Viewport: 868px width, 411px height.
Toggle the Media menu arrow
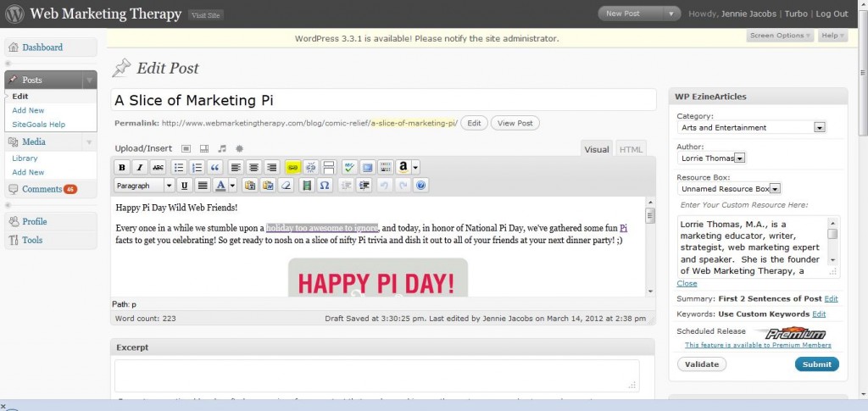89,142
